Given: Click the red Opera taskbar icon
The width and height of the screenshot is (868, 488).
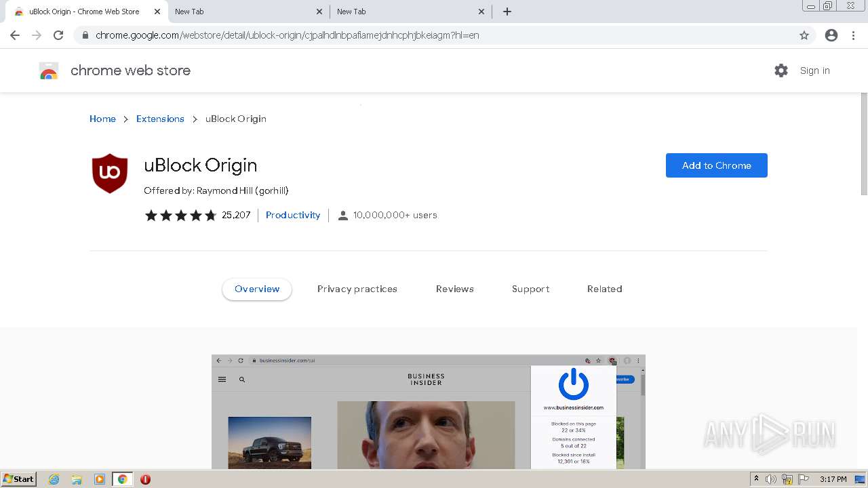Looking at the screenshot, I should point(145,479).
